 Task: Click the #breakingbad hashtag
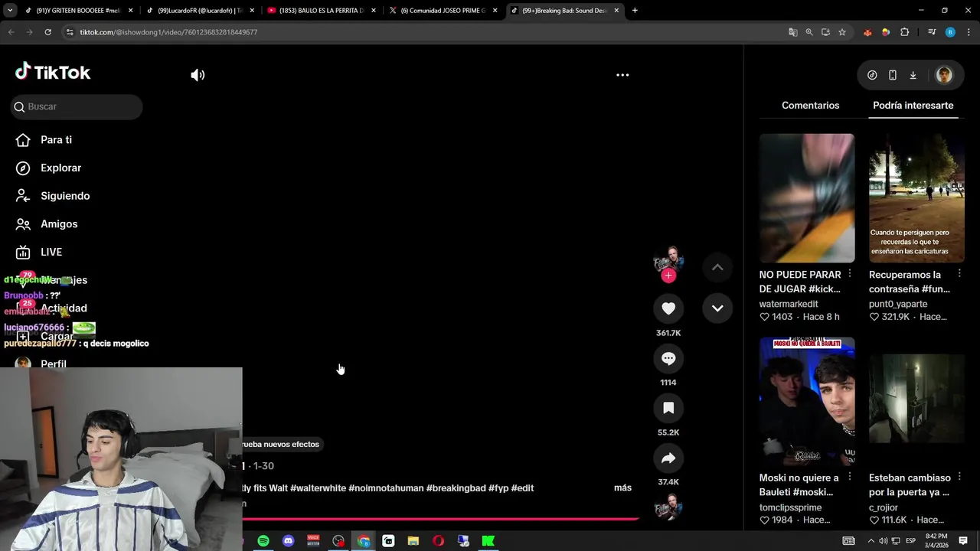(x=456, y=488)
